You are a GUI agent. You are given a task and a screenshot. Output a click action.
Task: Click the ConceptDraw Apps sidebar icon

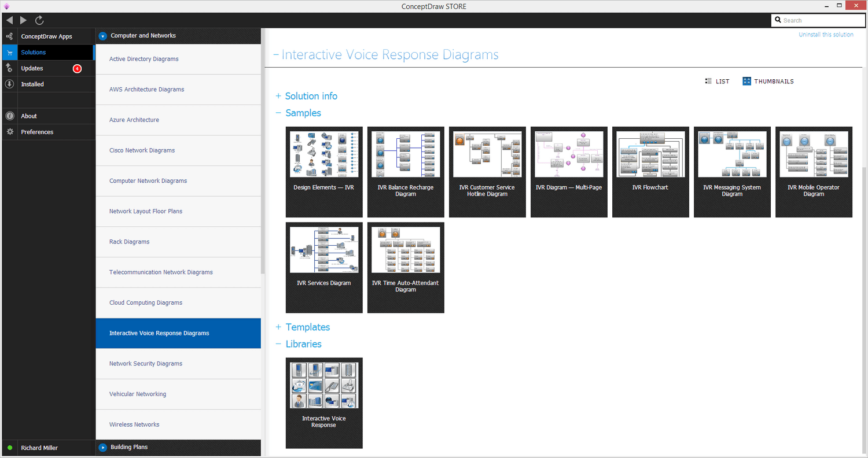pyautogui.click(x=9, y=36)
